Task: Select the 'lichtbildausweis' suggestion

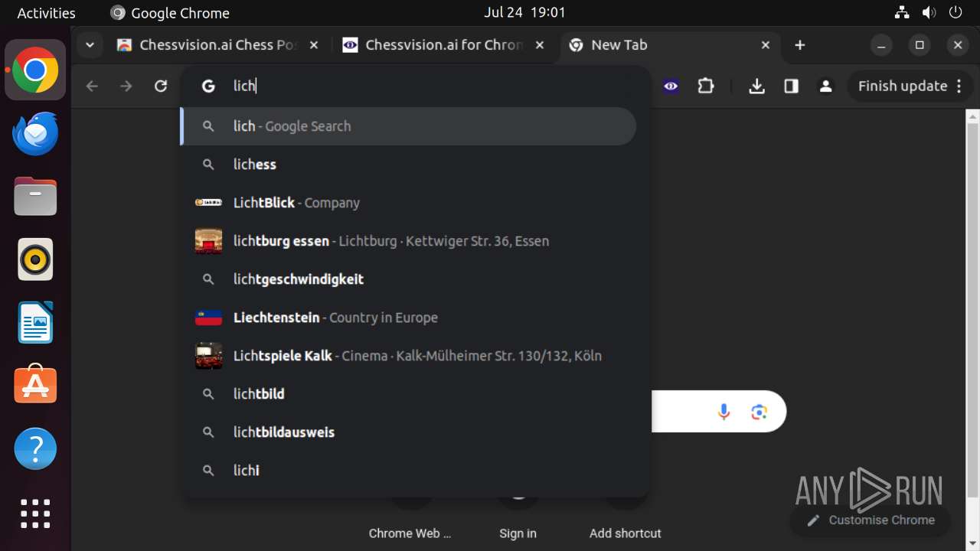Action: point(408,432)
